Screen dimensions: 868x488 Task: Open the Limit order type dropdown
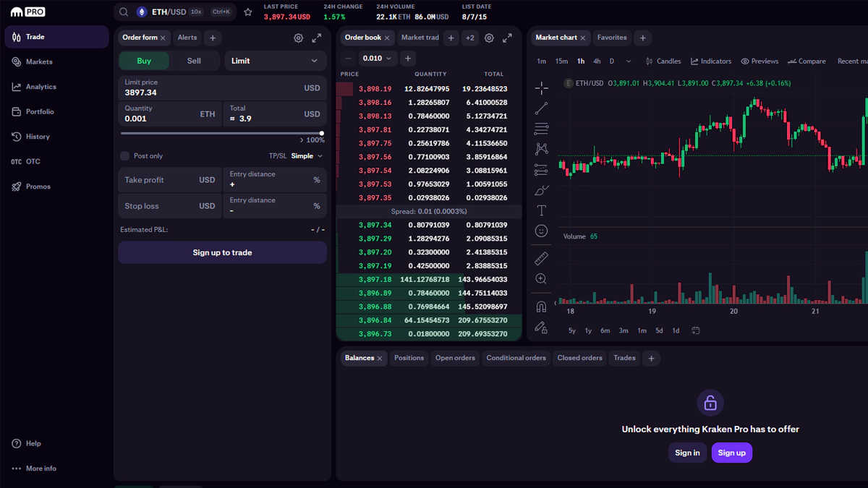[x=274, y=61]
